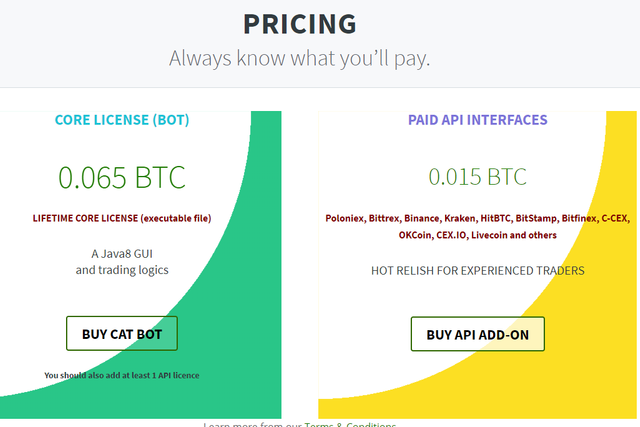Image resolution: width=640 pixels, height=427 pixels.
Task: Click the CORE LICENSE (BOT) title
Action: 122,120
